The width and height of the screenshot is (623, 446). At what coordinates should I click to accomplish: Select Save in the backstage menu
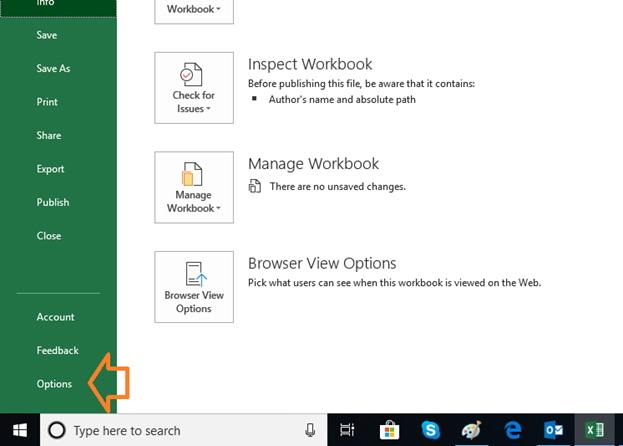click(x=47, y=35)
